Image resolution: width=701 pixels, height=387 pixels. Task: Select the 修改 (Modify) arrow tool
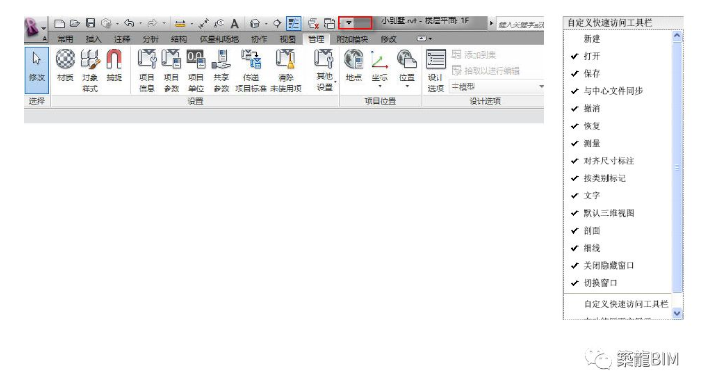pyautogui.click(x=37, y=70)
